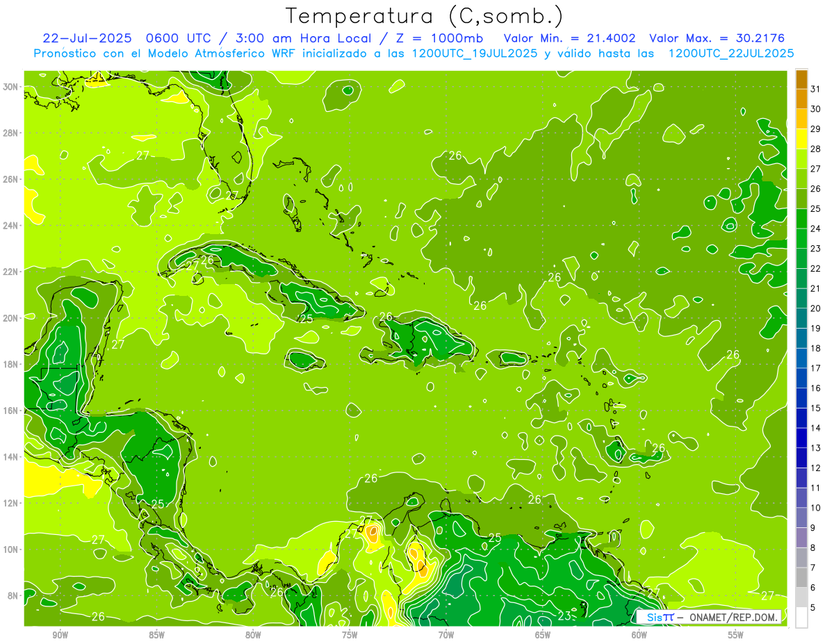Click the 85W longitude axis label
Viewport: 834px width, 644px height.
156,635
